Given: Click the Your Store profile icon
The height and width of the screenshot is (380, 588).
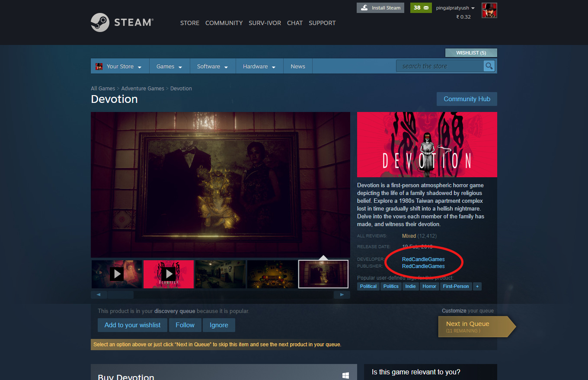Looking at the screenshot, I should pyautogui.click(x=99, y=66).
